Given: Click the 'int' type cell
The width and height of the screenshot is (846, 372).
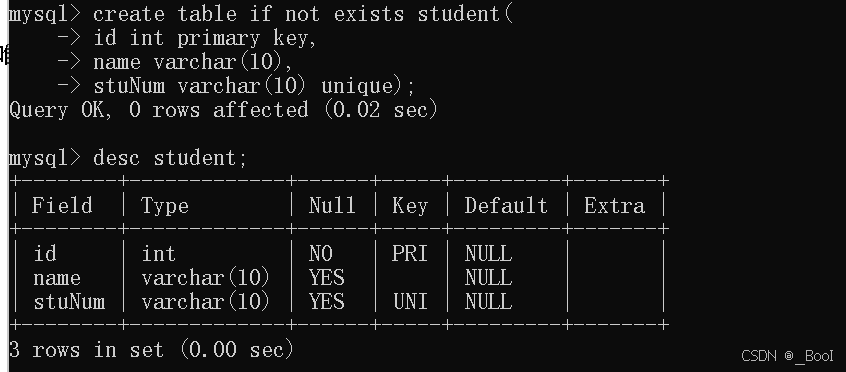Looking at the screenshot, I should pos(159,253).
